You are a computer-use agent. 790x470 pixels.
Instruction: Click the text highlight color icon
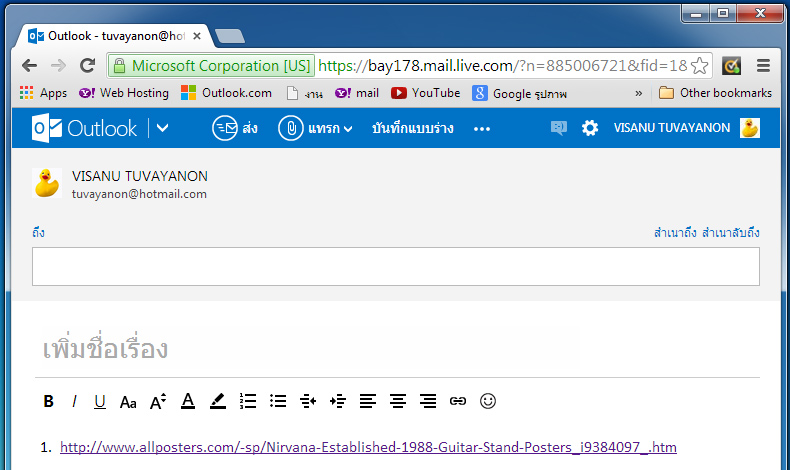tap(218, 401)
